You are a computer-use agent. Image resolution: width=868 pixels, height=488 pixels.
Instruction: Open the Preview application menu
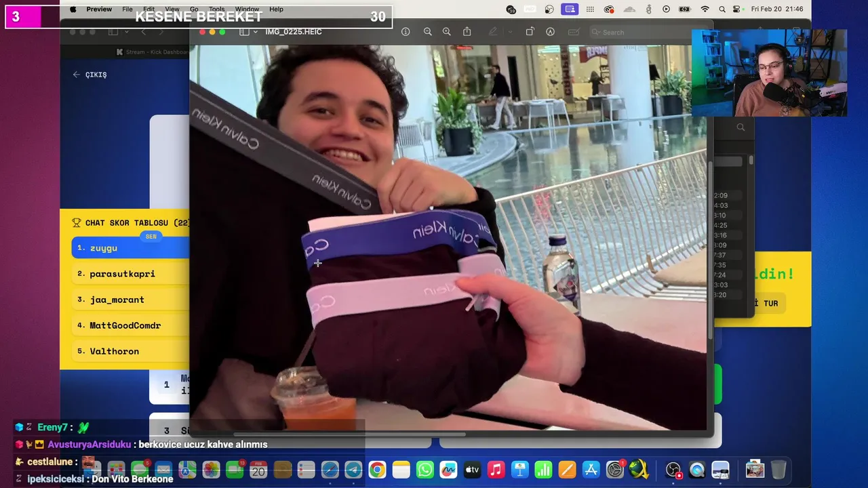[99, 9]
